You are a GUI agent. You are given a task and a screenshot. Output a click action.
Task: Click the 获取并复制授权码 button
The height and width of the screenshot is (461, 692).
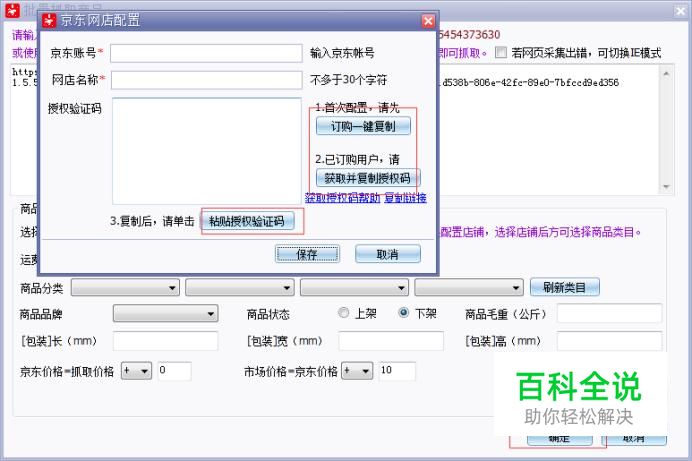(x=368, y=178)
